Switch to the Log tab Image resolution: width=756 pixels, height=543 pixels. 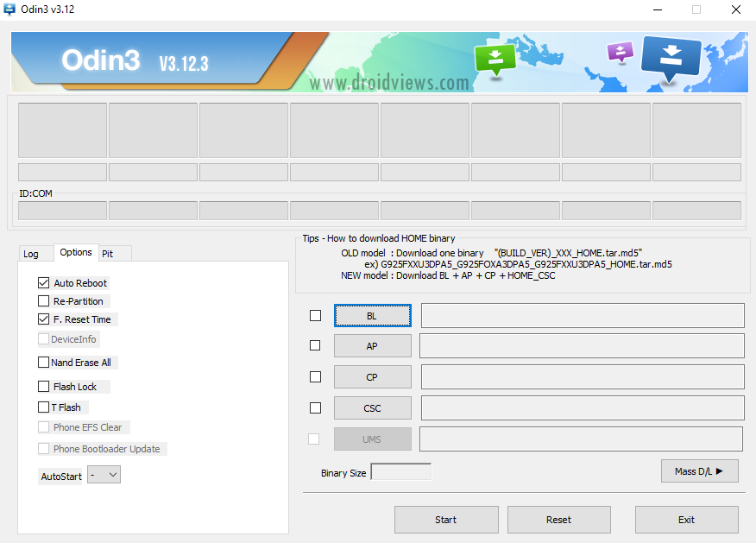(x=31, y=254)
